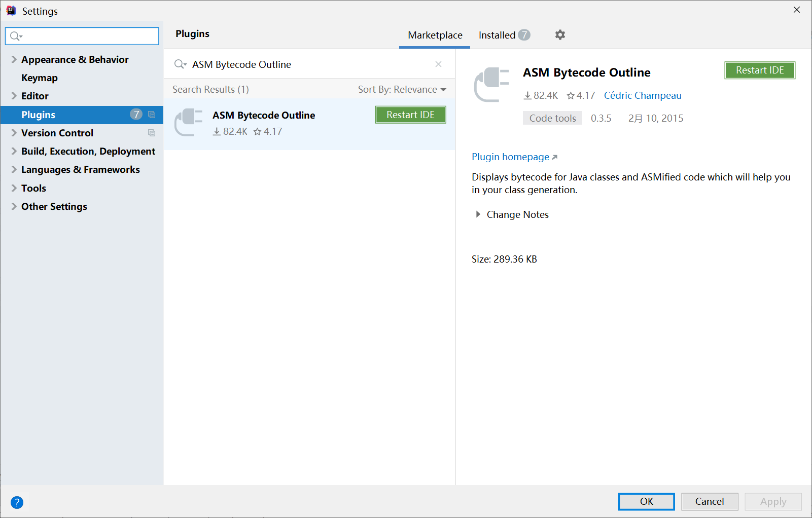The image size is (812, 518).
Task: Expand Other Settings section
Action: coord(14,206)
